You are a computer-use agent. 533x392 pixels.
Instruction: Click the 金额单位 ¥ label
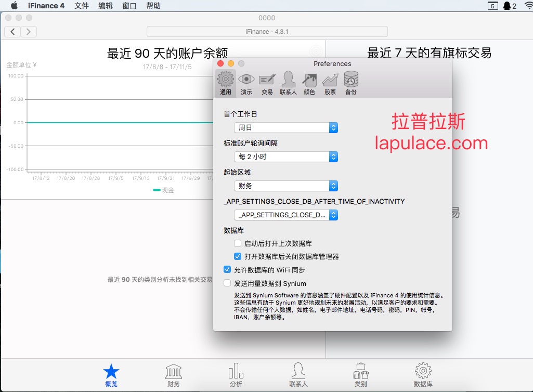coord(21,64)
